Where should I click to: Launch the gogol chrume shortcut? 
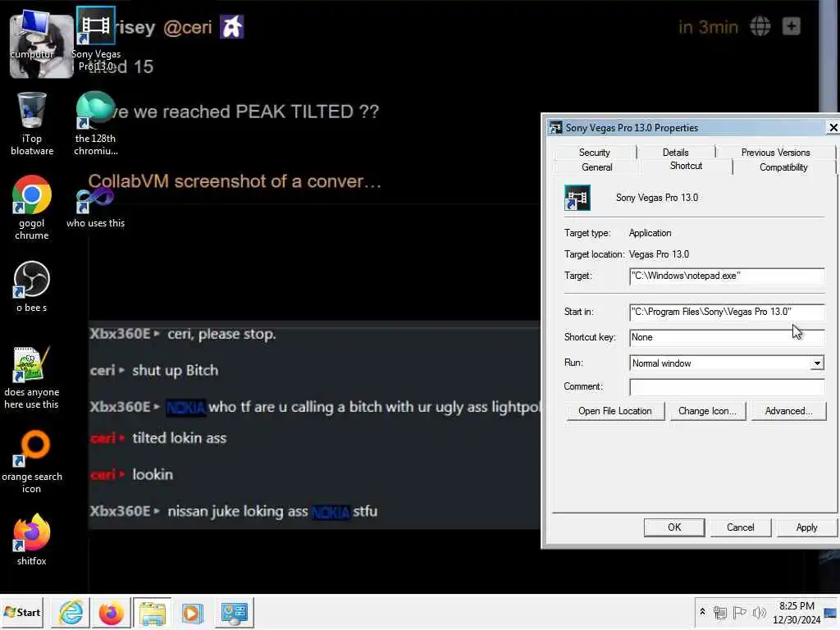32,208
